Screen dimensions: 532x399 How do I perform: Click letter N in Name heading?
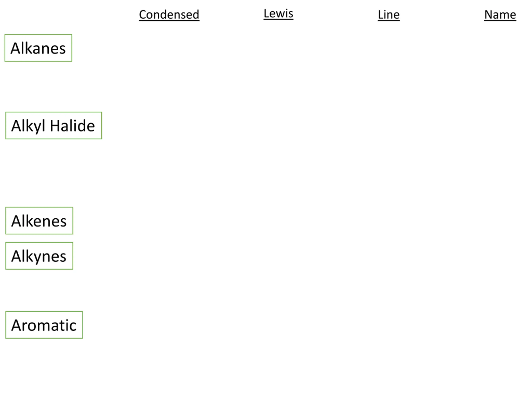[489, 15]
